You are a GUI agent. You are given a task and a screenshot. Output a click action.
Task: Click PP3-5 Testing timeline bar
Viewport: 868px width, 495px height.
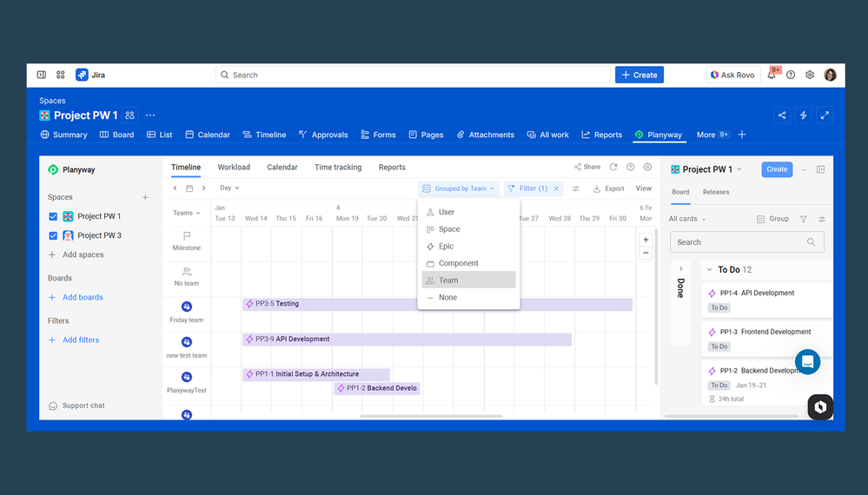point(437,304)
